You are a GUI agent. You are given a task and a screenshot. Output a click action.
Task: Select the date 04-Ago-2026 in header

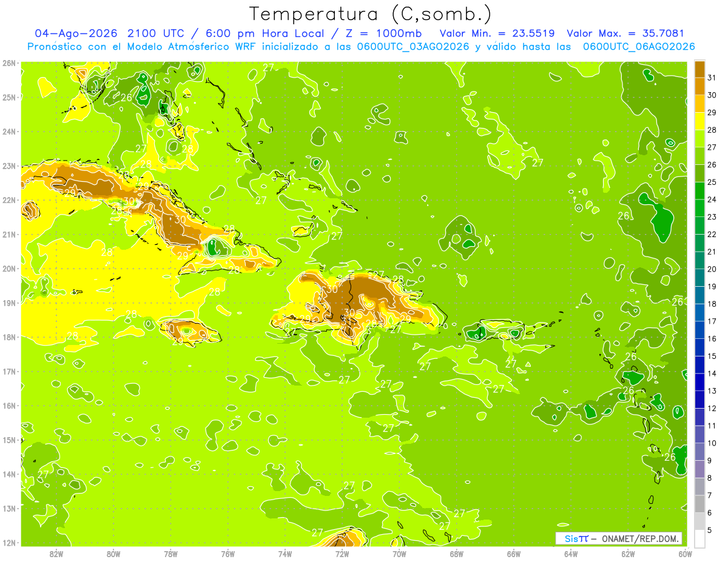point(75,33)
